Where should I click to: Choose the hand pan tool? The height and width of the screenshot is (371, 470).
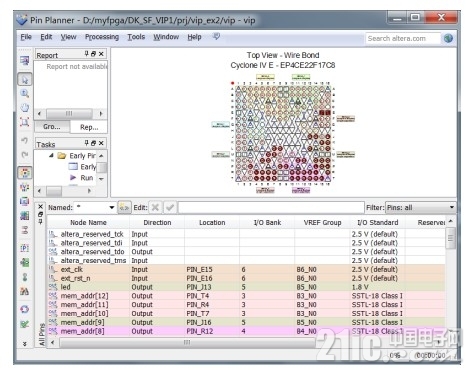[x=25, y=108]
